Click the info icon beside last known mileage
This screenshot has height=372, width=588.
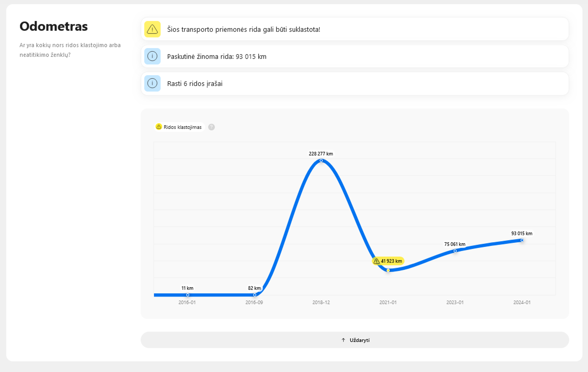(x=152, y=56)
